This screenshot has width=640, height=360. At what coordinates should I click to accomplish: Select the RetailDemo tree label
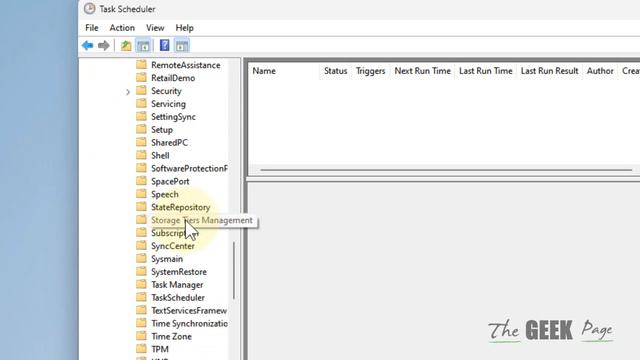point(173,78)
